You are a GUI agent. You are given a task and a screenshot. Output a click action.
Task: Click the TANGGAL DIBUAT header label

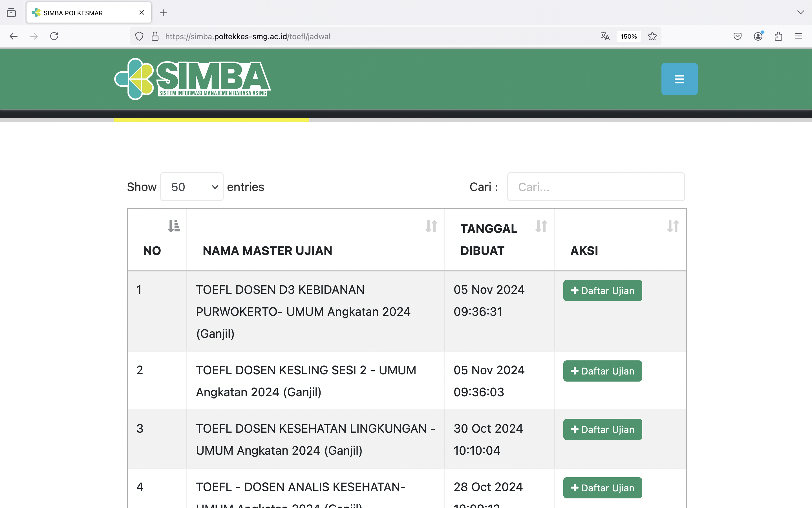[489, 240]
